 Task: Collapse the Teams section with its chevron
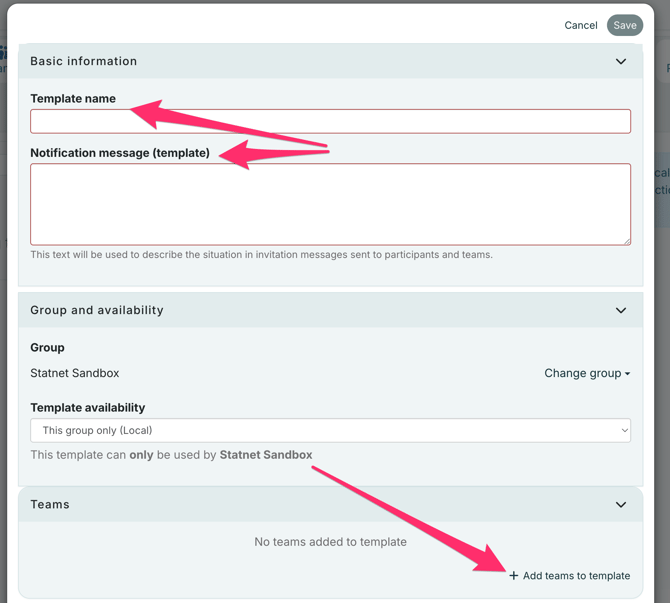621,505
